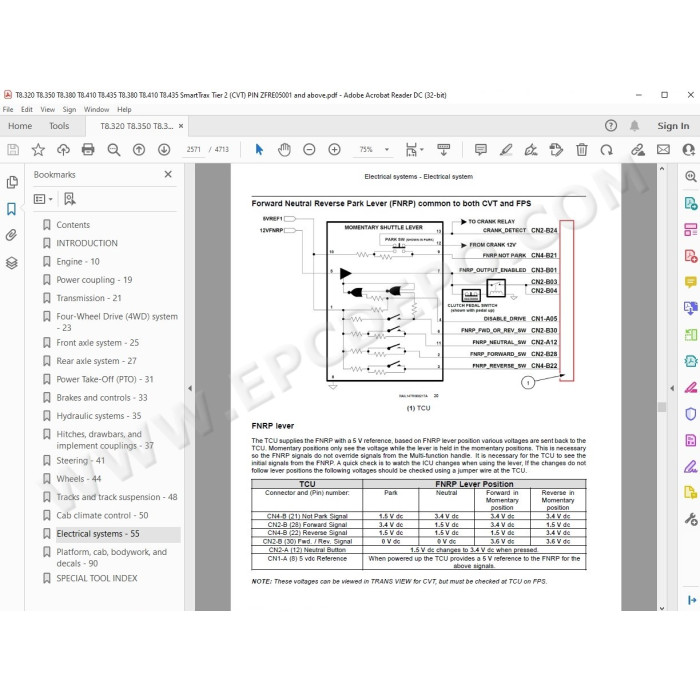This screenshot has height=700, width=700.
Task: Delete with the trash icon
Action: 582,150
